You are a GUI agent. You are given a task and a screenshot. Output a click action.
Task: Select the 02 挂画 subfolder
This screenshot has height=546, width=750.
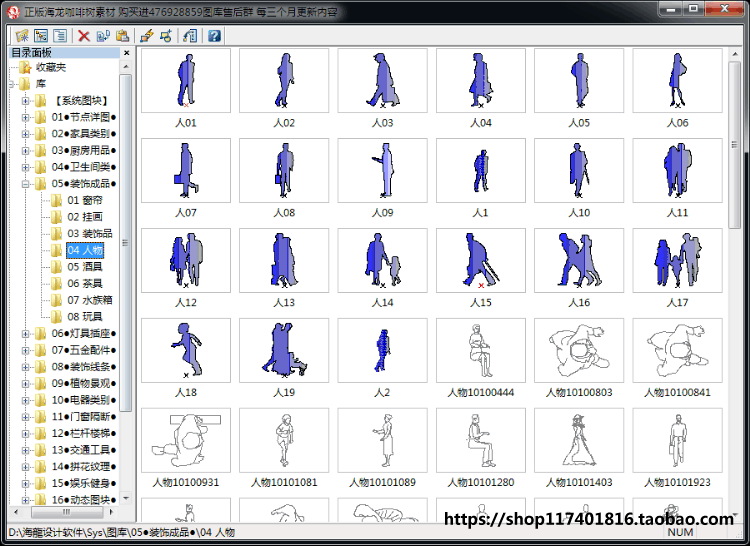pos(85,217)
